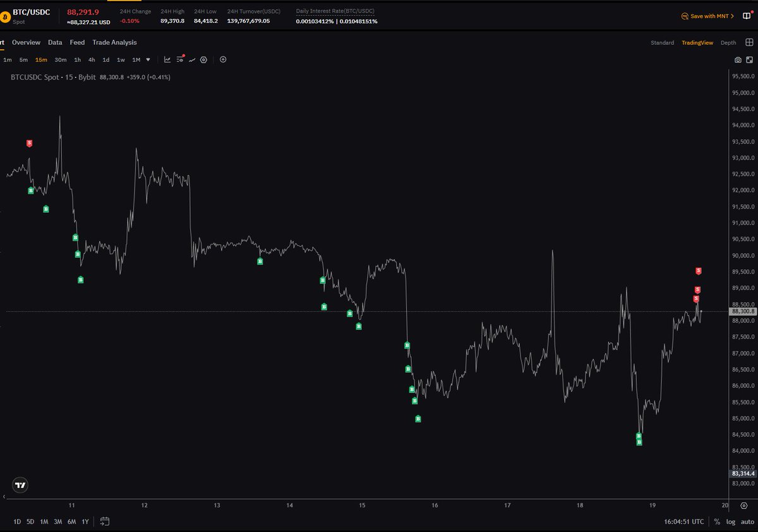Viewport: 758px width, 532px height.
Task: Set bottom date range to 6M
Action: coord(71,522)
